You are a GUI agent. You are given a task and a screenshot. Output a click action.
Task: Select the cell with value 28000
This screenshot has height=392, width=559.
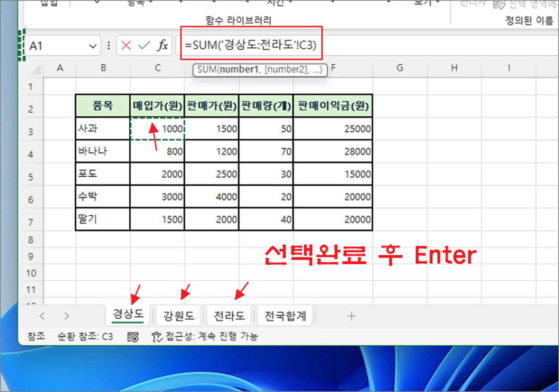[x=333, y=152]
